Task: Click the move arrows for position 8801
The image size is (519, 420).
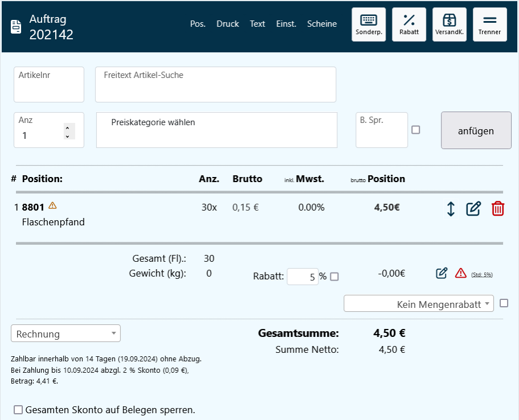Action: 451,209
